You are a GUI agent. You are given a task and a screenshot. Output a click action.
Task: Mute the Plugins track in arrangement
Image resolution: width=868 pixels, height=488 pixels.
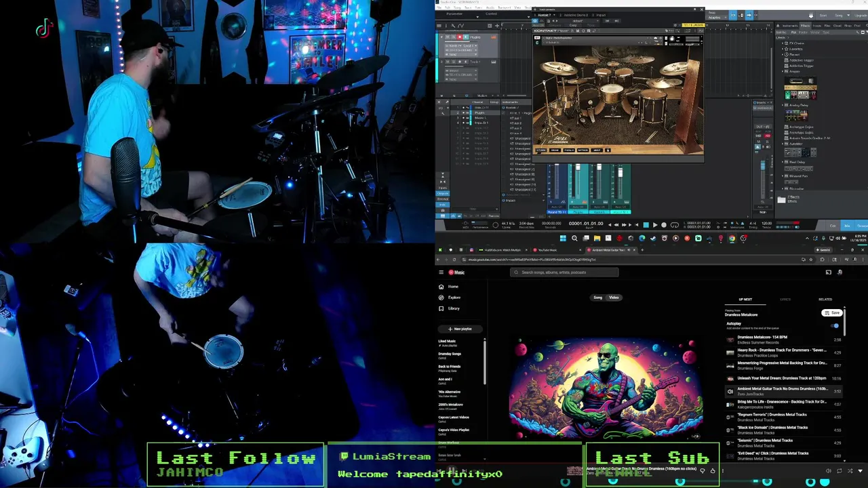tap(448, 37)
